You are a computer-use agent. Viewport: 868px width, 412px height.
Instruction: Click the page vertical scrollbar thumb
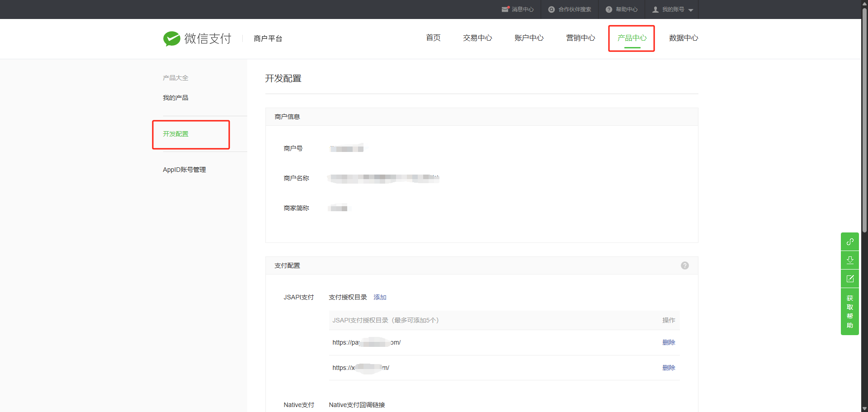[864, 118]
